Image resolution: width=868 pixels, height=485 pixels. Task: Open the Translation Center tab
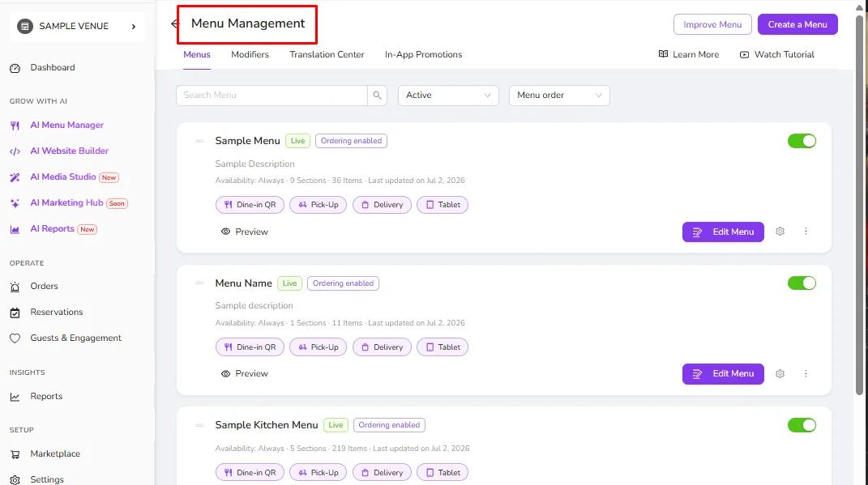click(327, 55)
